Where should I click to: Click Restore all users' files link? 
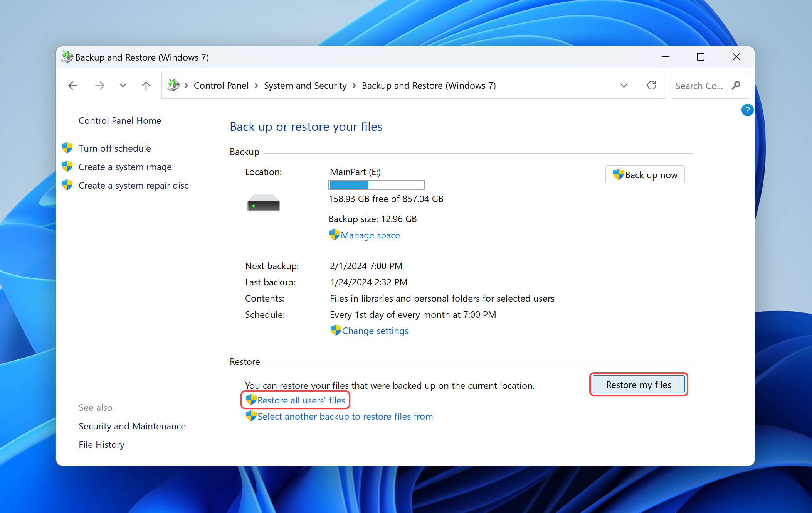[x=301, y=400]
